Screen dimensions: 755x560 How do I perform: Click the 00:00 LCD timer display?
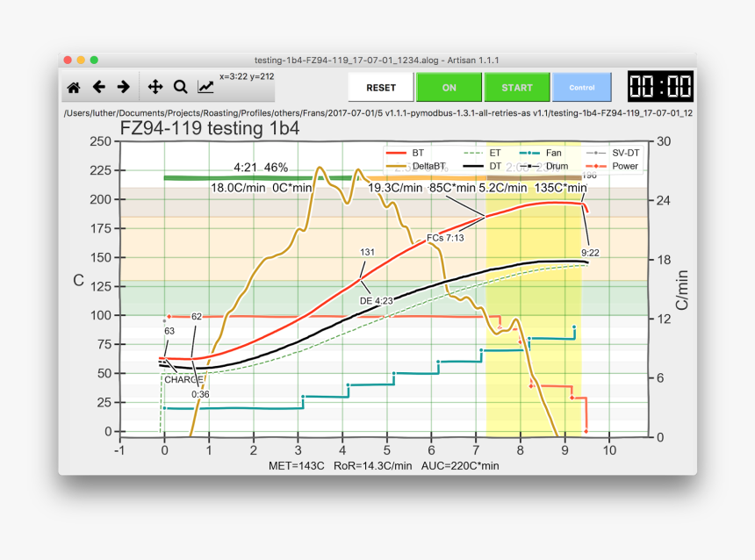(660, 88)
